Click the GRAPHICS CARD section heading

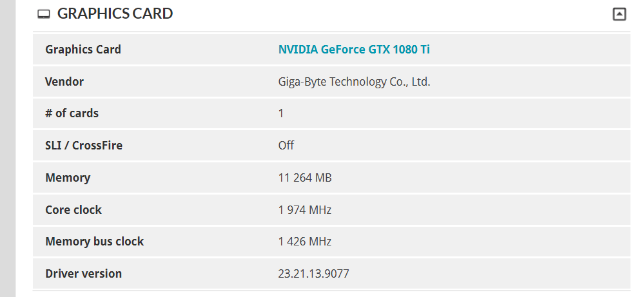click(115, 14)
